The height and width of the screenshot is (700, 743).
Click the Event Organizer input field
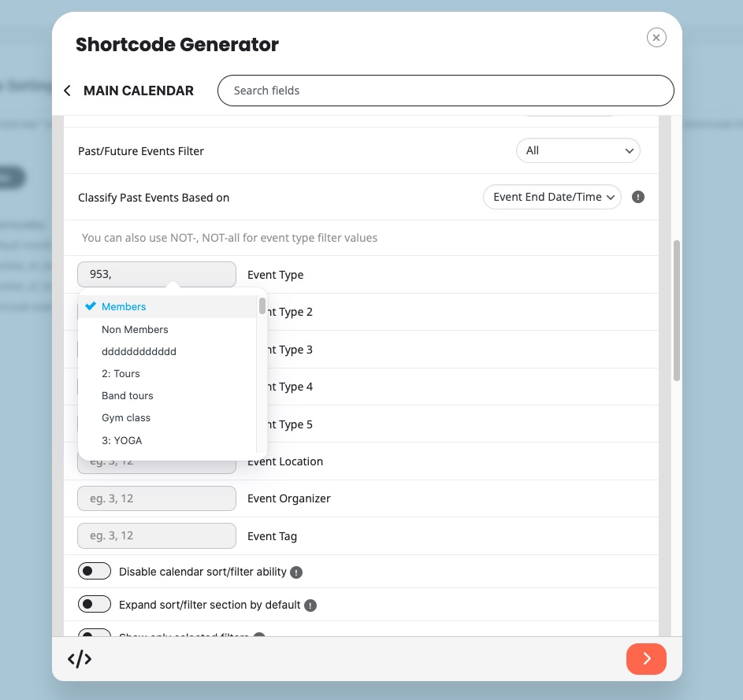[157, 498]
